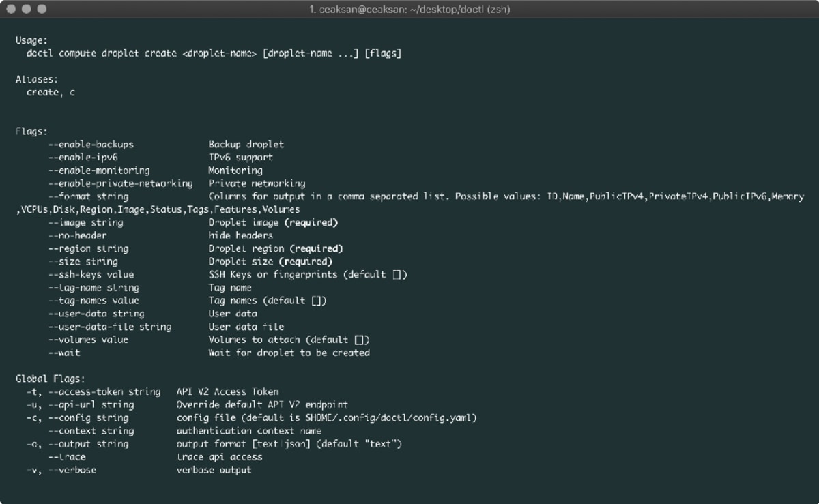Viewport: 819px width, 504px height.
Task: Click the '--context string' flag
Action: coord(91,430)
